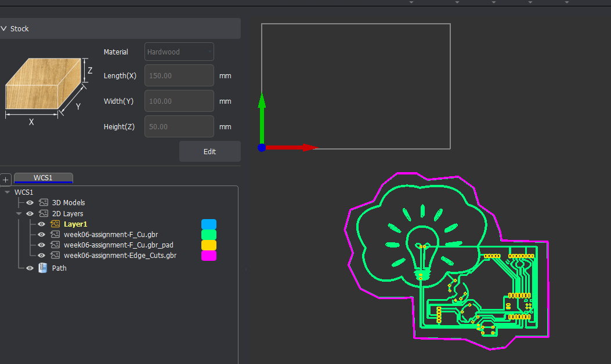The height and width of the screenshot is (364, 611).
Task: Select 3D Models tree item
Action: click(x=68, y=202)
